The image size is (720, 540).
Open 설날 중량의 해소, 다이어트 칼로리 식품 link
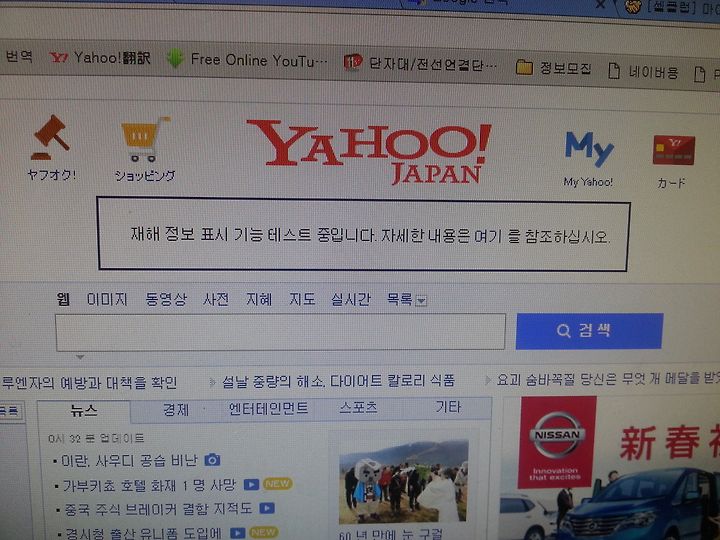point(338,381)
